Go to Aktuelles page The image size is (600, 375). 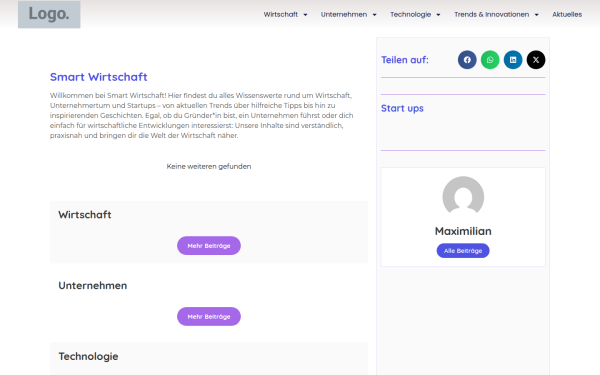567,15
